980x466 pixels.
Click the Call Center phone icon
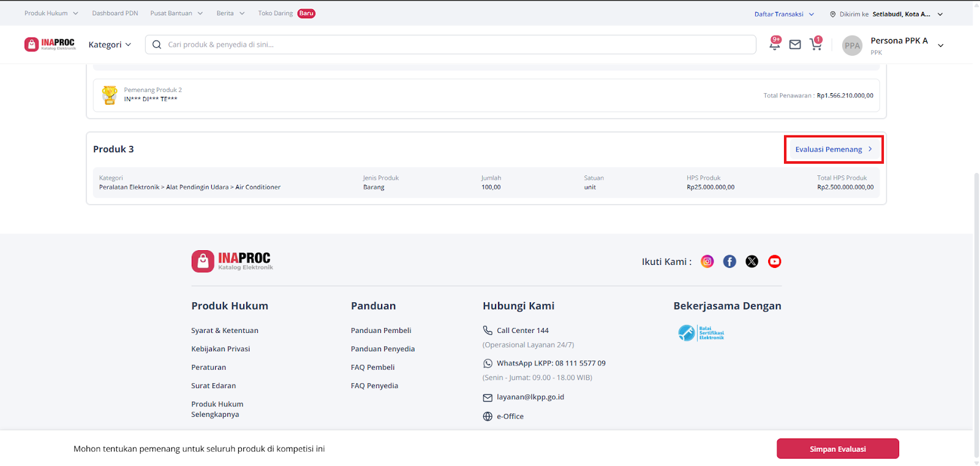488,330
